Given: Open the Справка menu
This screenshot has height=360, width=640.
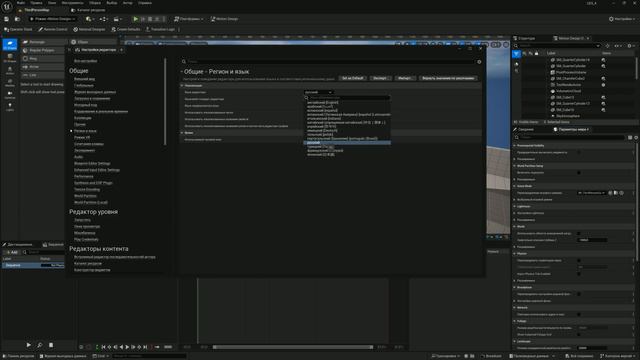Looking at the screenshot, I should click(145, 3).
